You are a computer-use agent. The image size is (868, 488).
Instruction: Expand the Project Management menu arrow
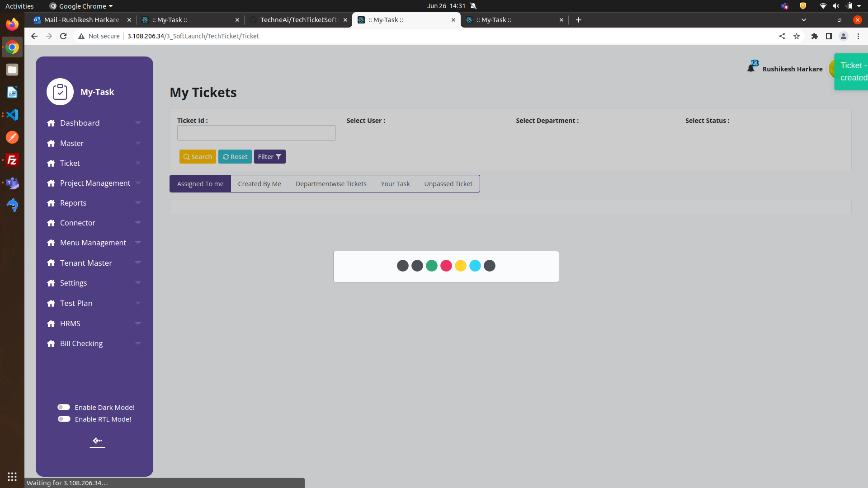(x=138, y=183)
